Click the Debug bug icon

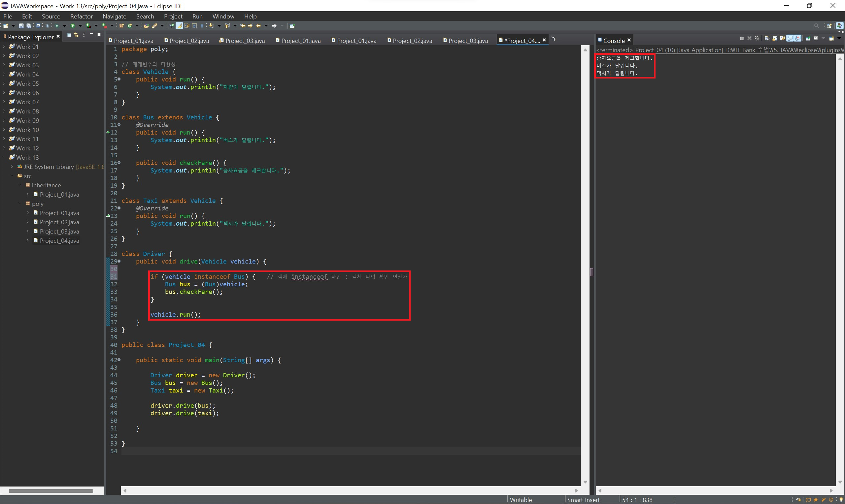(x=57, y=26)
